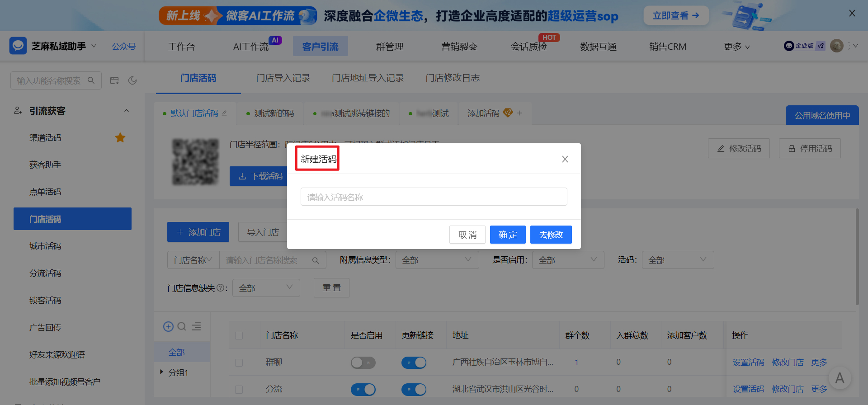
Task: Open the AI工作流 nav item
Action: [251, 47]
